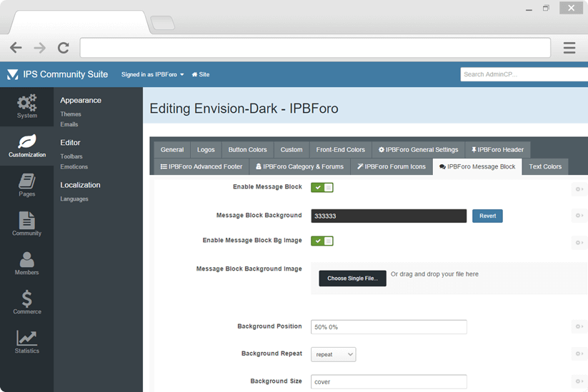Select the IPBForo Message Block tab
This screenshot has height=392, width=588.
click(477, 166)
